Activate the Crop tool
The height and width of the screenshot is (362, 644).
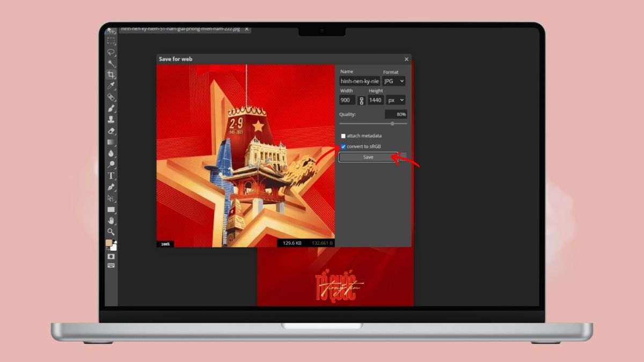[111, 75]
